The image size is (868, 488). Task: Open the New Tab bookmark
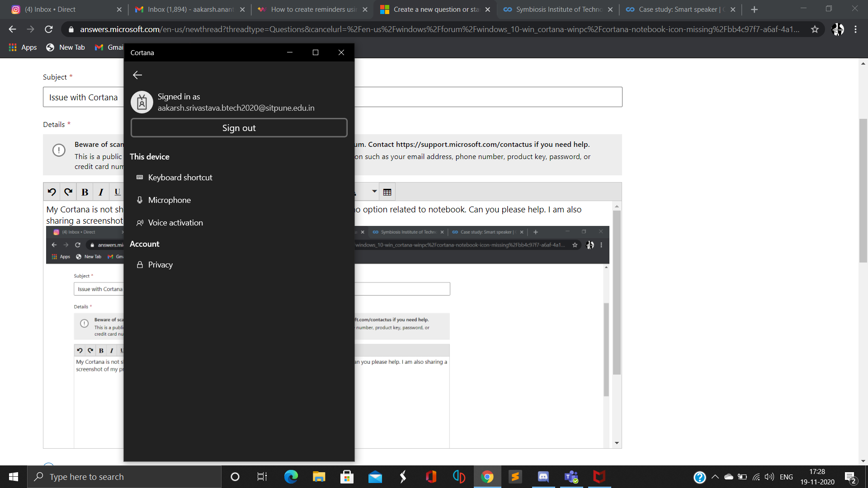66,47
